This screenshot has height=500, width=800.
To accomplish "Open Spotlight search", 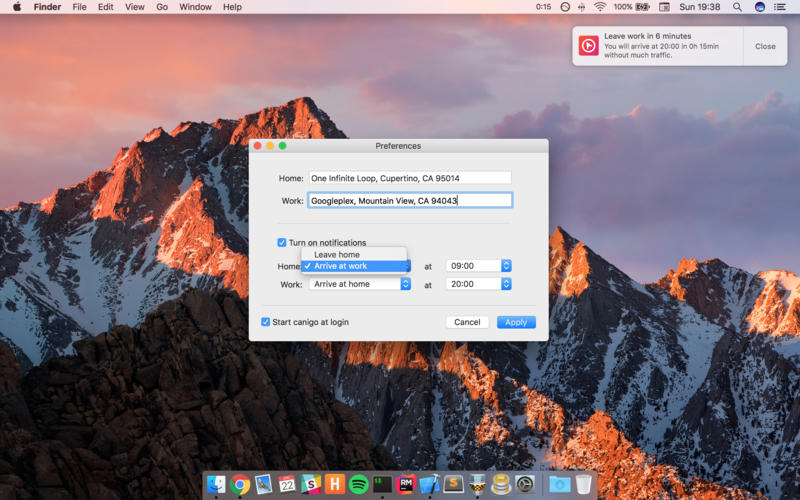I will click(737, 7).
